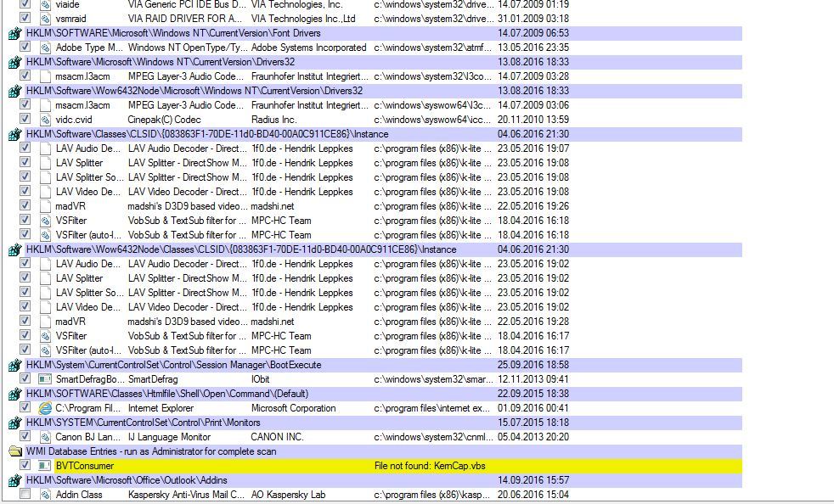Image resolution: width=834 pixels, height=504 pixels.
Task: Click the file icon of the Addin Class entry
Action: 45,495
